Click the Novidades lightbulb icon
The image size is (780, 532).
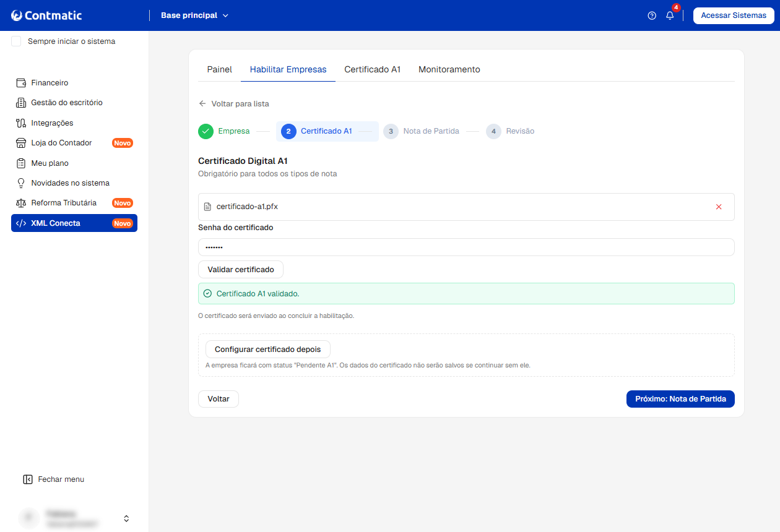[x=21, y=183]
